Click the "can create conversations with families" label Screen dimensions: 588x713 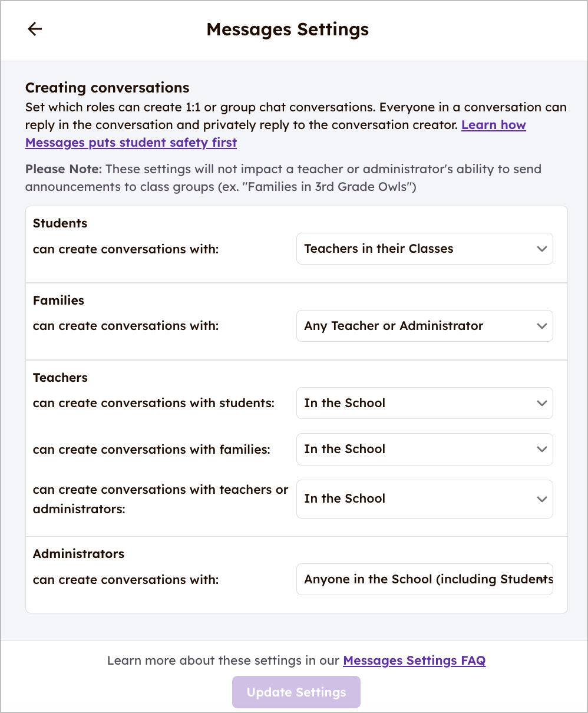(151, 450)
